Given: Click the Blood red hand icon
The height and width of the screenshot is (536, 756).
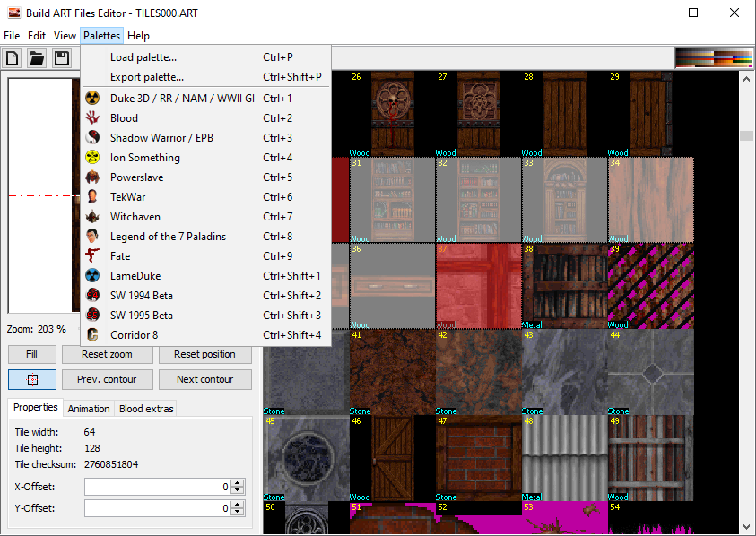Looking at the screenshot, I should pyautogui.click(x=92, y=118).
